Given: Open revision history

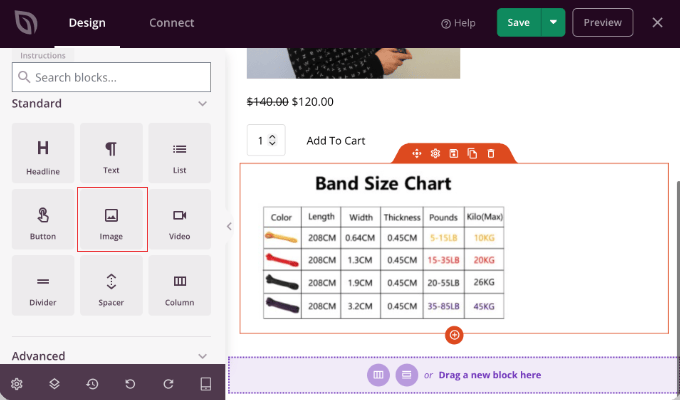Looking at the screenshot, I should [92, 384].
